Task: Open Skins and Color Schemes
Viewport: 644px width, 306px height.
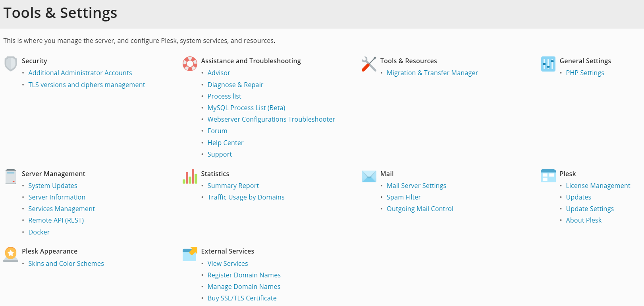Action: point(66,263)
